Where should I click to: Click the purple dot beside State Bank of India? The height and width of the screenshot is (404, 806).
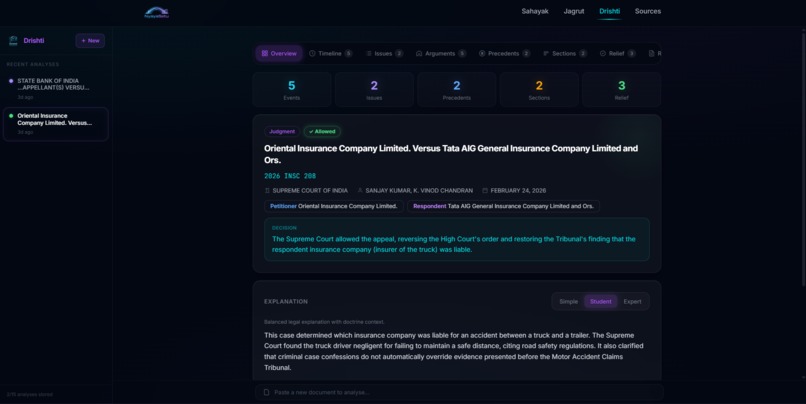coord(11,81)
